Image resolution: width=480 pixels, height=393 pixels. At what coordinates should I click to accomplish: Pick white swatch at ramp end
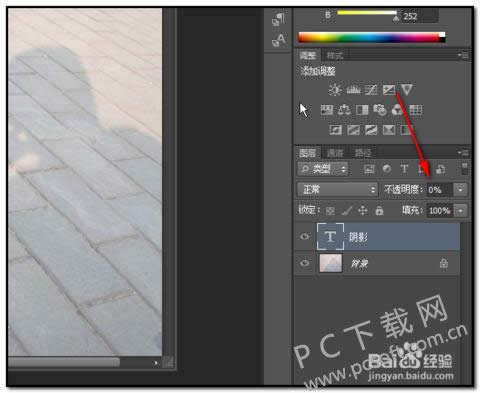[x=442, y=35]
